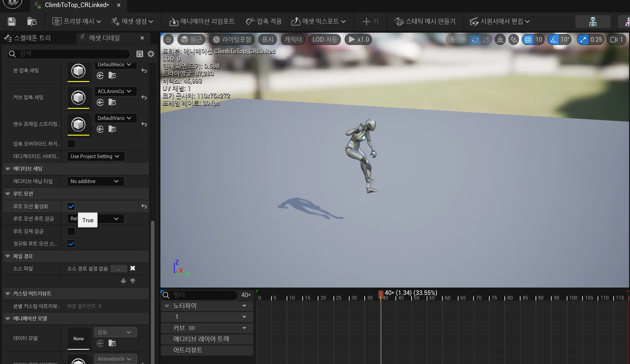Toggle the compression override checkbox
The height and width of the screenshot is (364, 630).
pyautogui.click(x=71, y=144)
